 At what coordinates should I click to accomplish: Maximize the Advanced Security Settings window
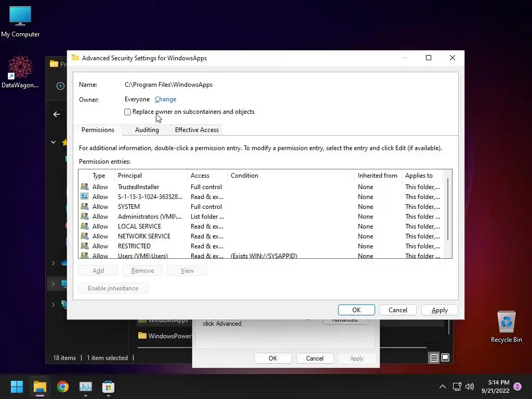[429, 58]
